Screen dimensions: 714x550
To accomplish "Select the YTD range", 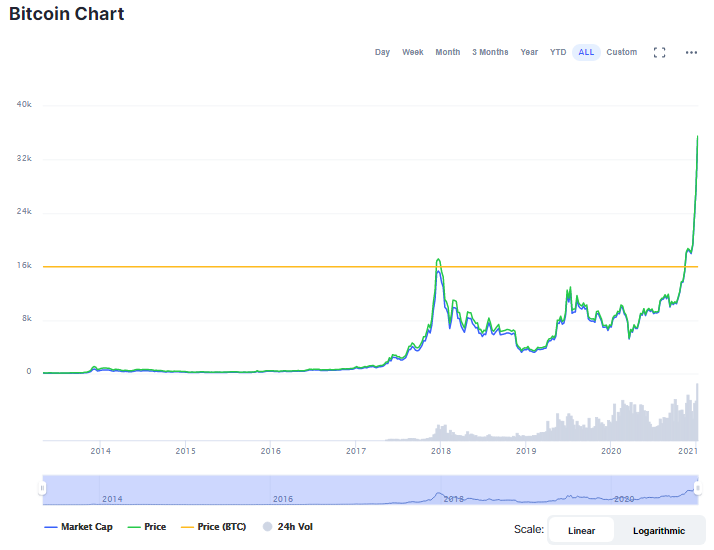I will coord(558,52).
